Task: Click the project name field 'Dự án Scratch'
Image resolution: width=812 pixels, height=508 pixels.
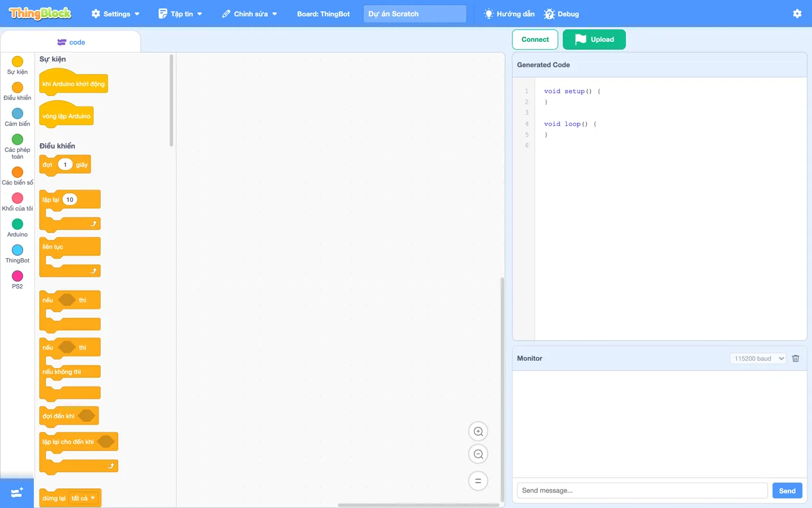Action: (415, 14)
